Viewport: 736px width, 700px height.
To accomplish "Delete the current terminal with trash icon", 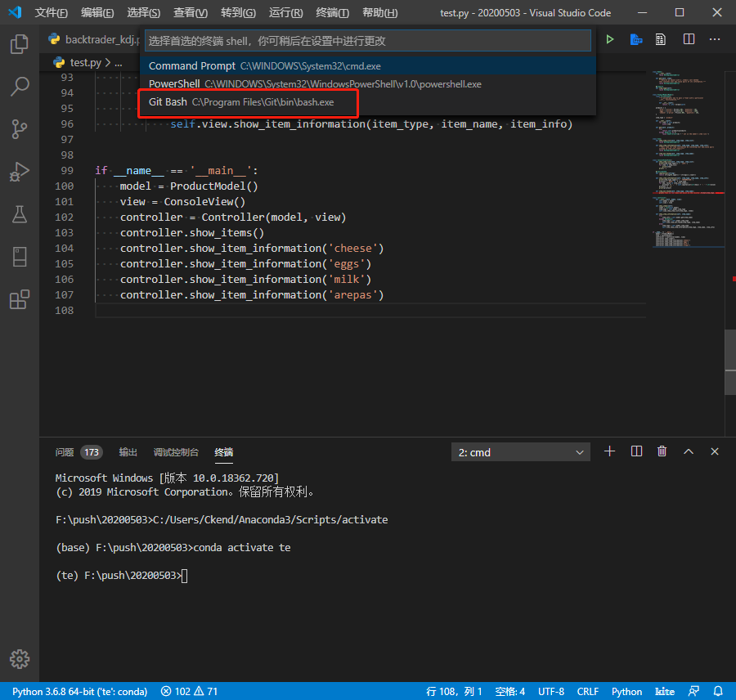I will pos(662,451).
